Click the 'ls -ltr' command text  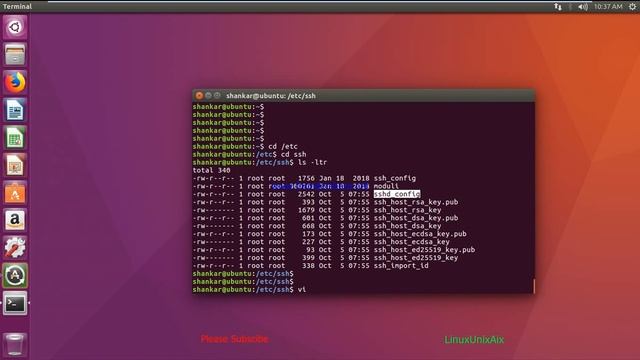312,162
